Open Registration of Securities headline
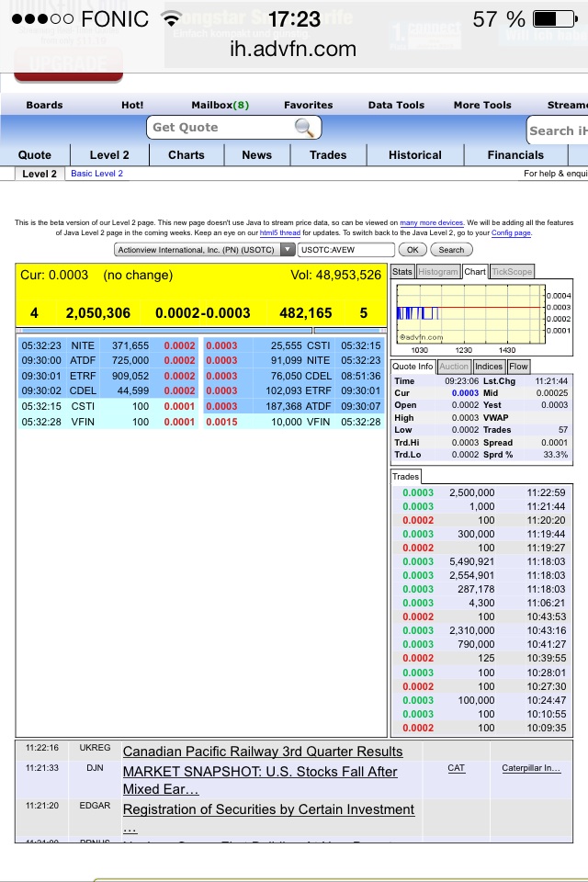The image size is (588, 882). (x=268, y=818)
